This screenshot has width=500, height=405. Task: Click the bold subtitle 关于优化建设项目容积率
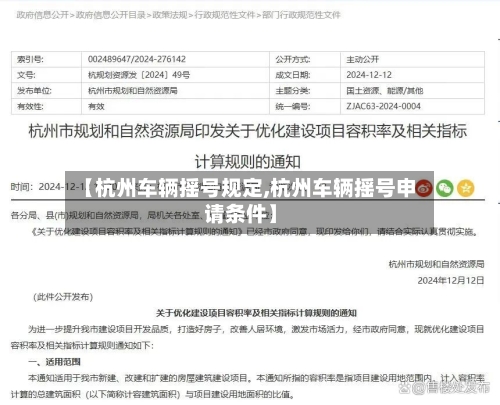(x=256, y=313)
